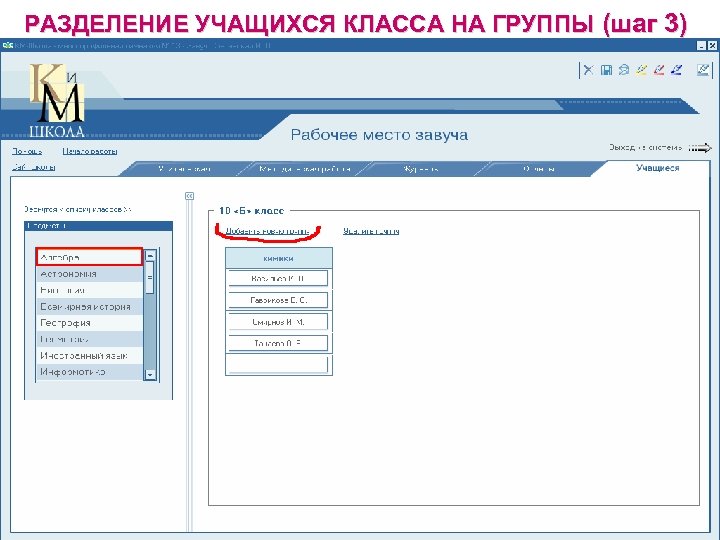Click Вернуться к списку классов link
The width and height of the screenshot is (720, 540).
click(78, 209)
